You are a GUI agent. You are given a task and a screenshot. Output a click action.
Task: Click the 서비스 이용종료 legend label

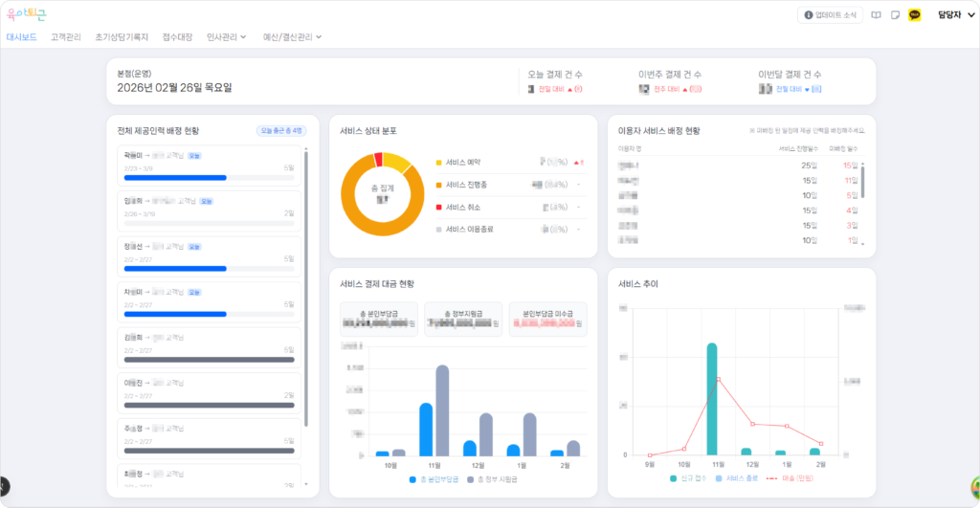tap(469, 230)
